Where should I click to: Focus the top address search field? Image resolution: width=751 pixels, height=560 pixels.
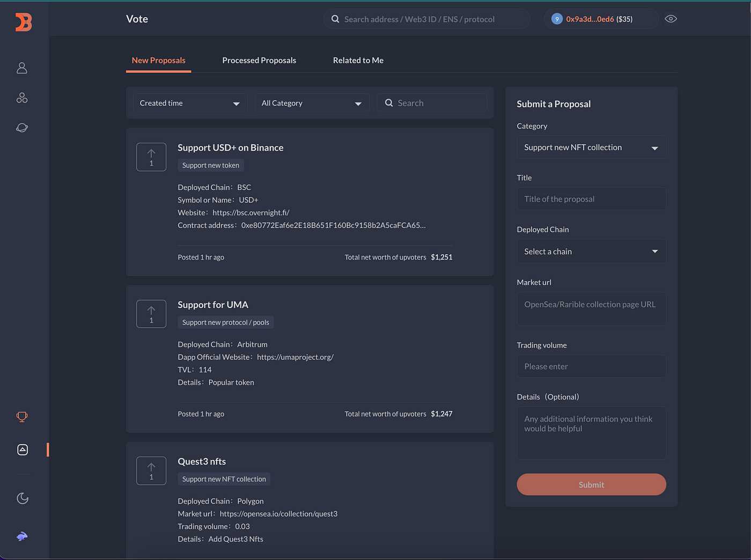click(x=426, y=19)
